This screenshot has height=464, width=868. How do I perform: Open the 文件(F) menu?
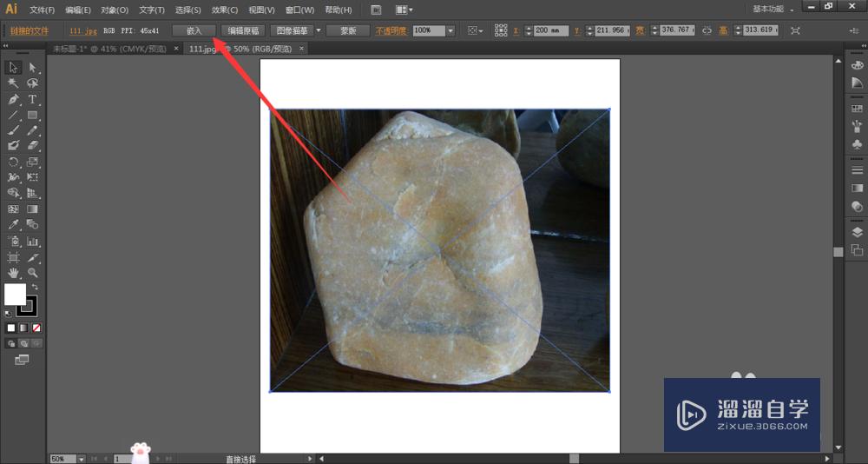42,10
